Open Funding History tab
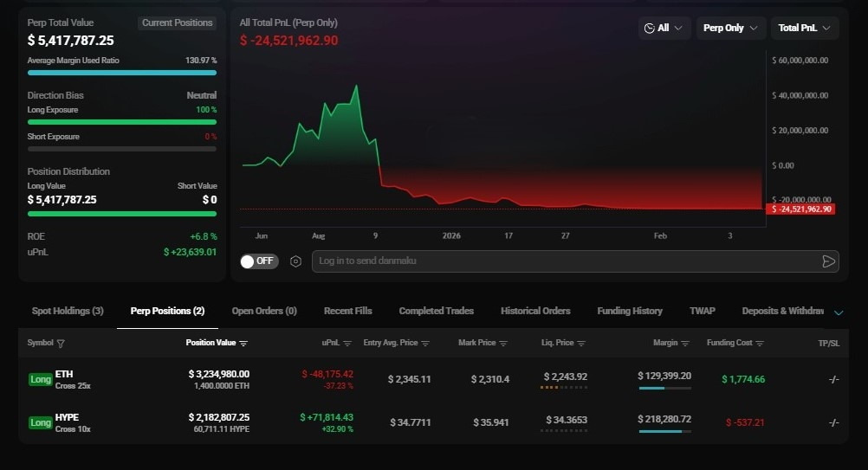The width and height of the screenshot is (868, 470). [630, 311]
